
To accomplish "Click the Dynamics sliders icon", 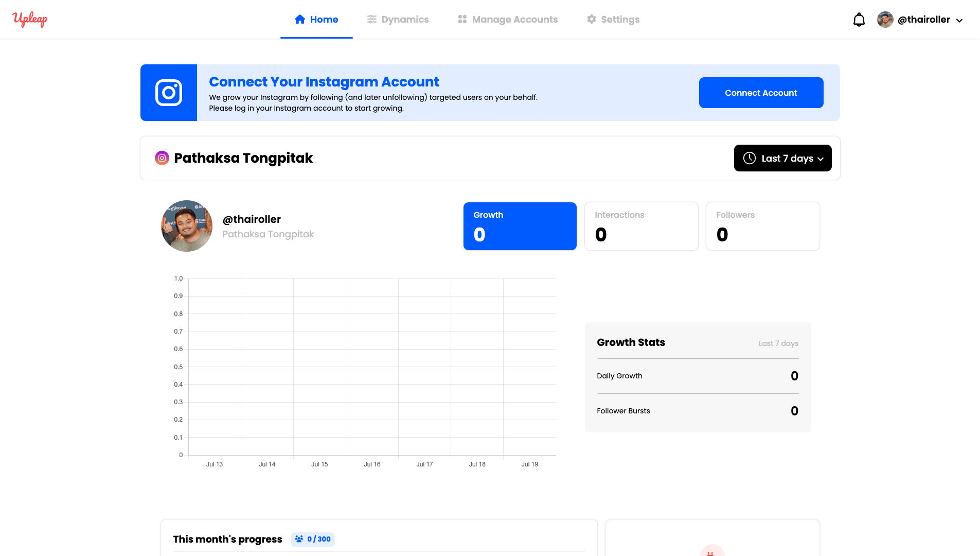I will pos(371,20).
